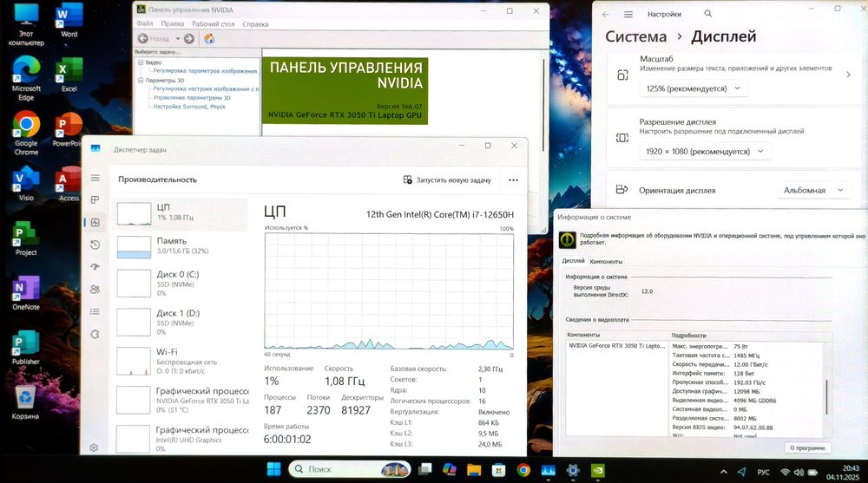Select Диск 0 (C:) performance item

(x=180, y=283)
